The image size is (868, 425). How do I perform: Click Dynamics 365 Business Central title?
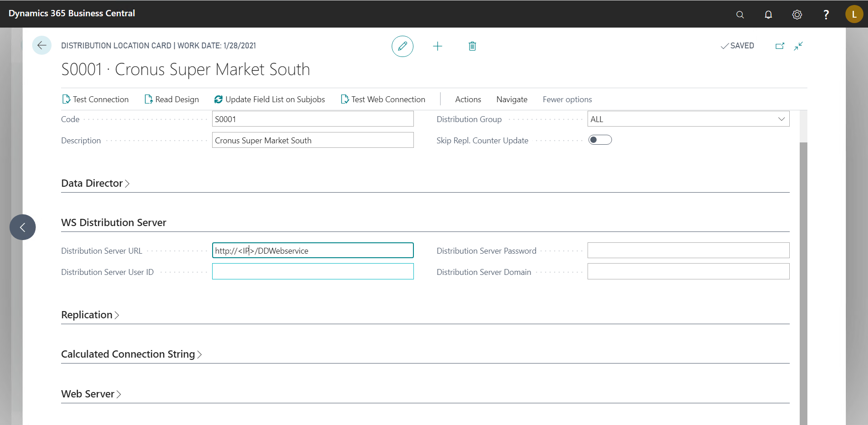coord(71,14)
